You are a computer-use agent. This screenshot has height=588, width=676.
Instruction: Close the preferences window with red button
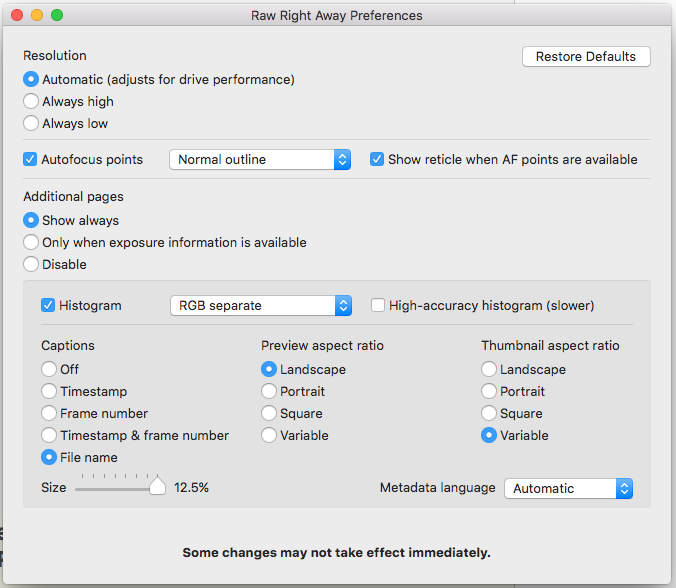17,15
